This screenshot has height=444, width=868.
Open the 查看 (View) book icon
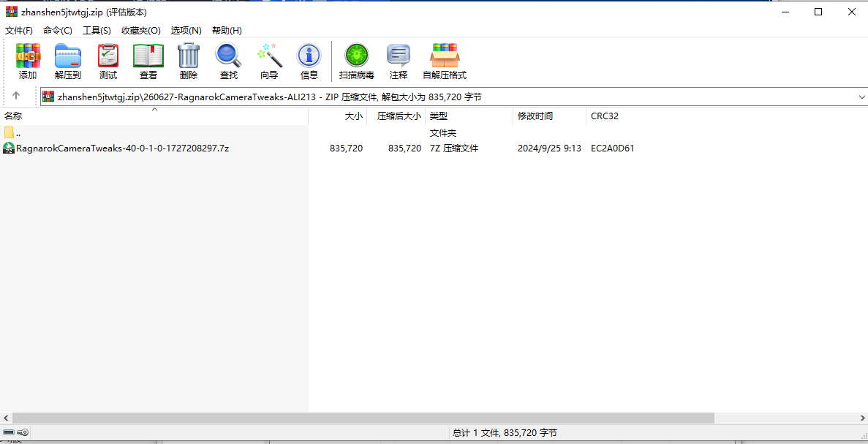click(148, 56)
